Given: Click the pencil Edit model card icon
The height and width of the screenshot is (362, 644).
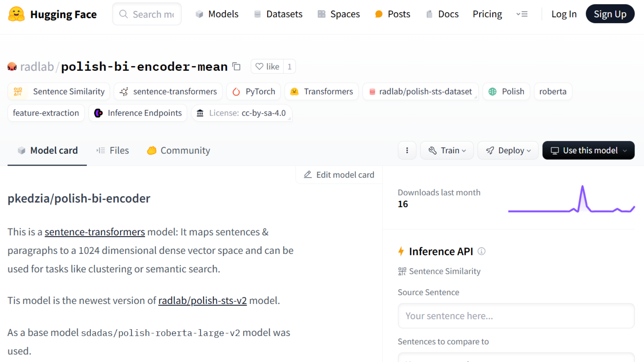Looking at the screenshot, I should tap(308, 175).
